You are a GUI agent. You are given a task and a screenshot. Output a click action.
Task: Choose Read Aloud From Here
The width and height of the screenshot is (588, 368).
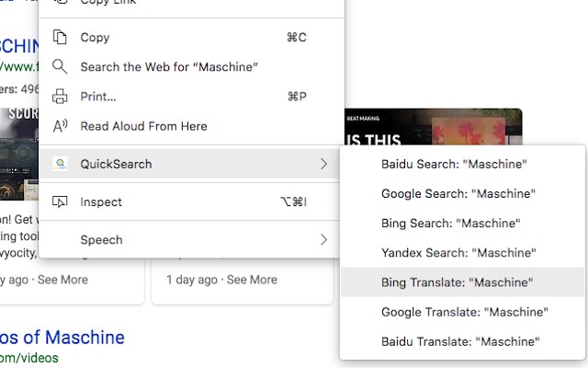click(143, 126)
